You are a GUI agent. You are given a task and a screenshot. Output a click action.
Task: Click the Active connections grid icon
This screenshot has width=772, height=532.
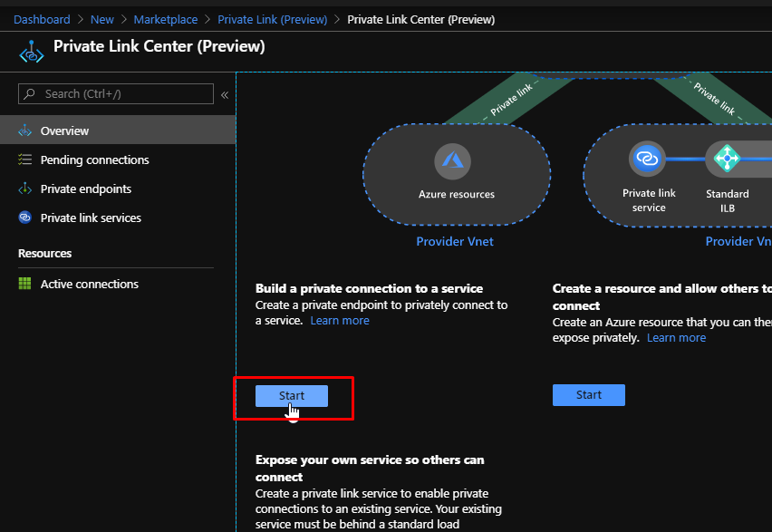point(24,284)
